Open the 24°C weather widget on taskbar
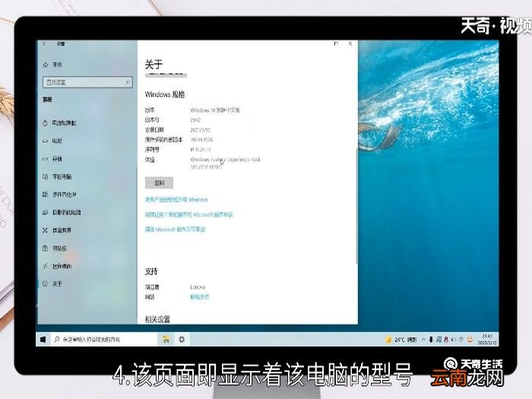This screenshot has height=399, width=532. coord(401,340)
